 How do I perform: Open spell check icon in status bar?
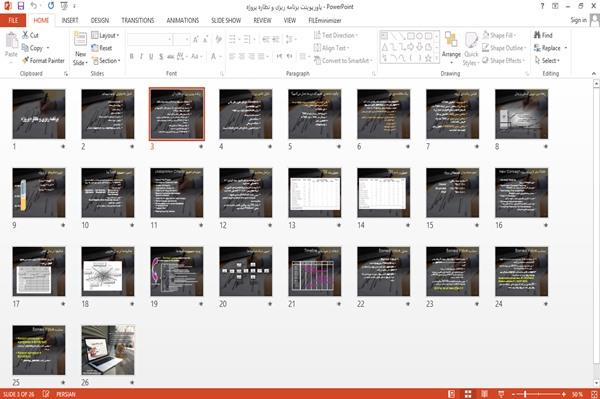pos(46,394)
